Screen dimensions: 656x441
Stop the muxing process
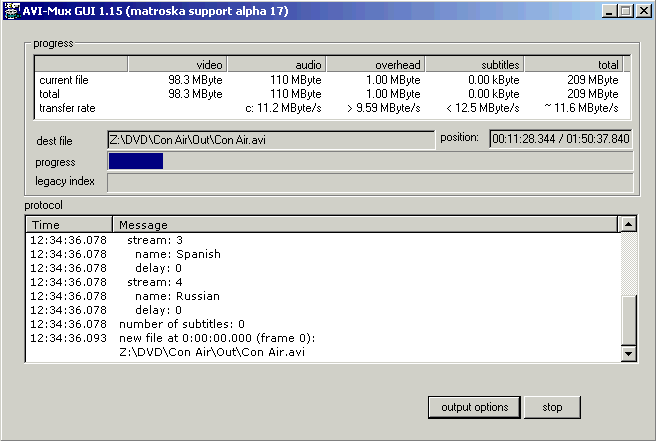point(552,407)
